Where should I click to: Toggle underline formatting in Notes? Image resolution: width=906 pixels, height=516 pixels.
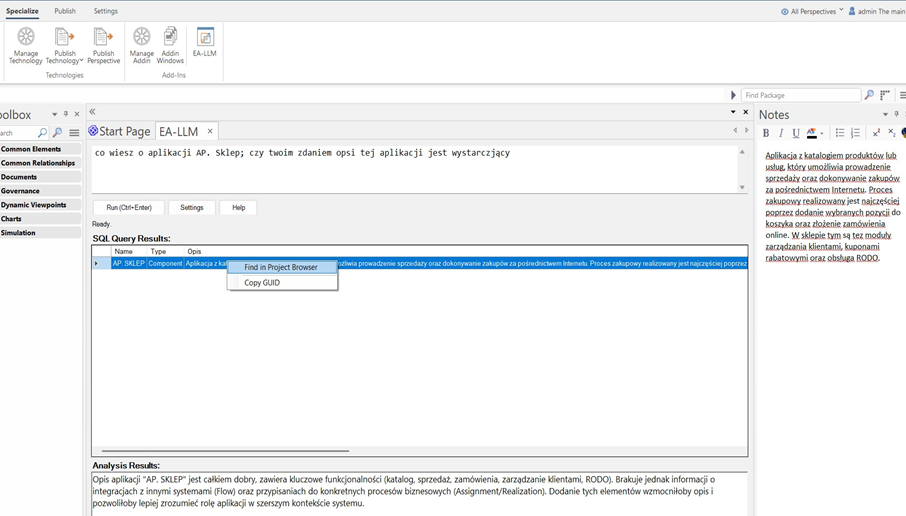(796, 133)
